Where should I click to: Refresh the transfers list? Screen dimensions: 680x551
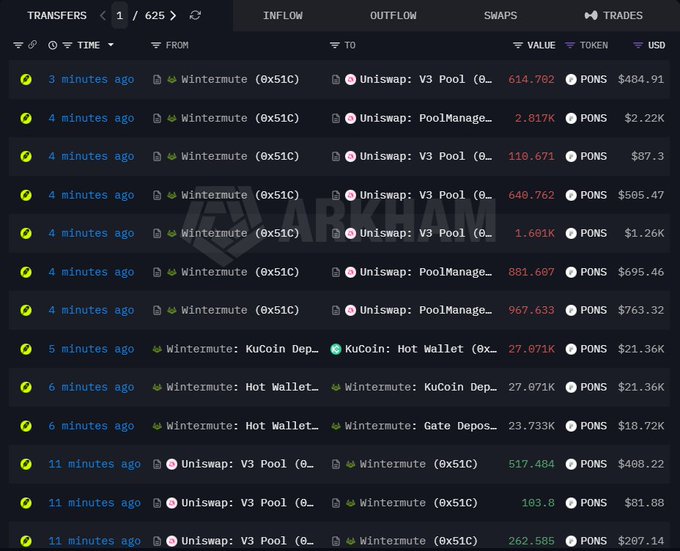point(195,16)
